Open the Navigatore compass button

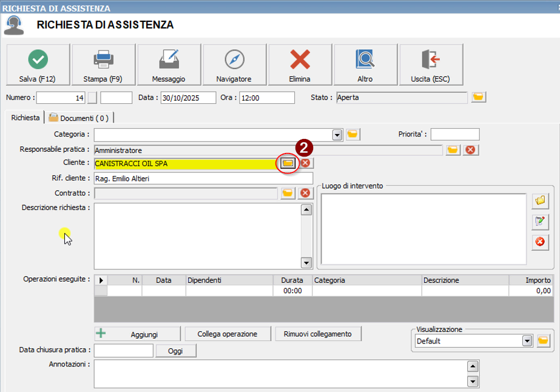234,65
